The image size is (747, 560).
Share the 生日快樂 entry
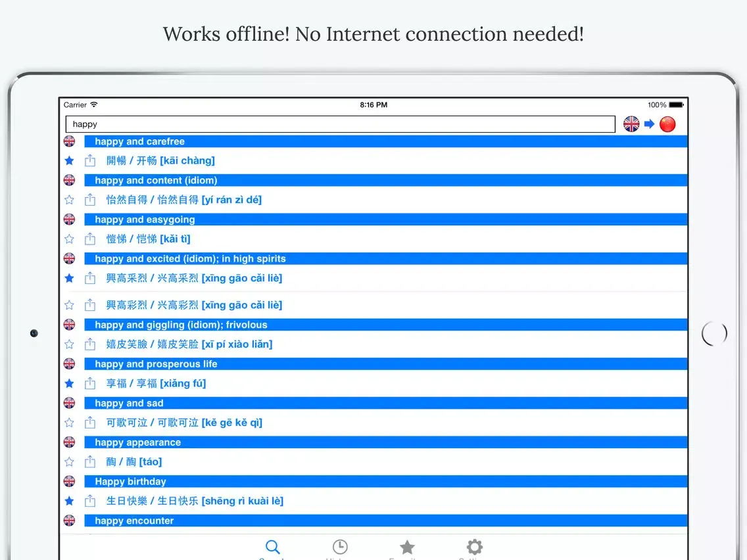[90, 500]
